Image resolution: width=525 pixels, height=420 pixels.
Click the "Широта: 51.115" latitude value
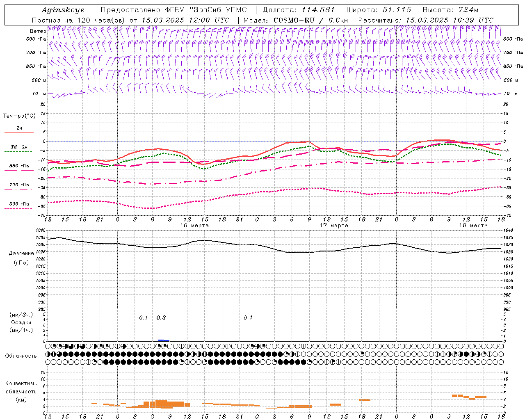click(x=379, y=10)
